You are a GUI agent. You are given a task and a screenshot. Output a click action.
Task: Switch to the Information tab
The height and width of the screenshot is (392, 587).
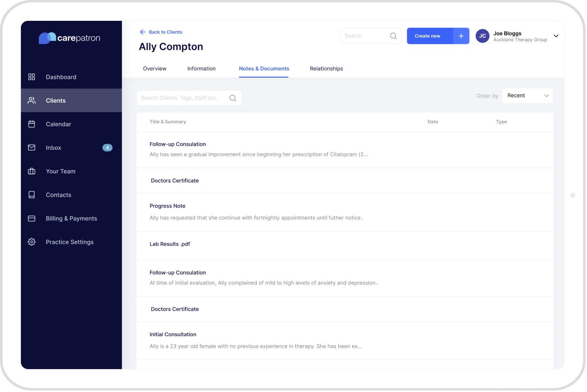click(x=201, y=69)
